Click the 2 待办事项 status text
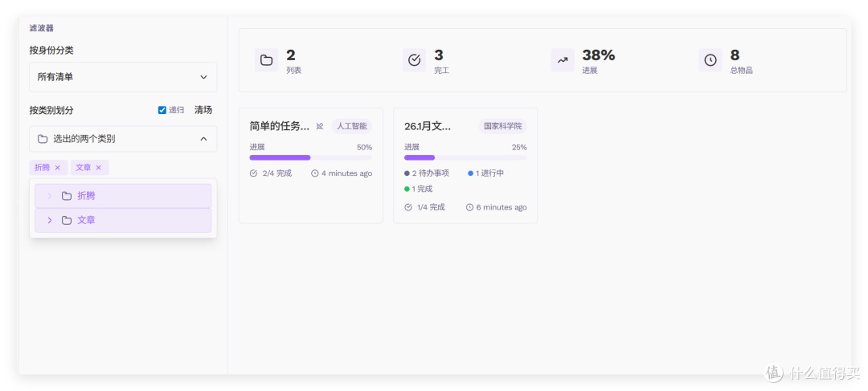This screenshot has height=391, width=868. point(431,173)
